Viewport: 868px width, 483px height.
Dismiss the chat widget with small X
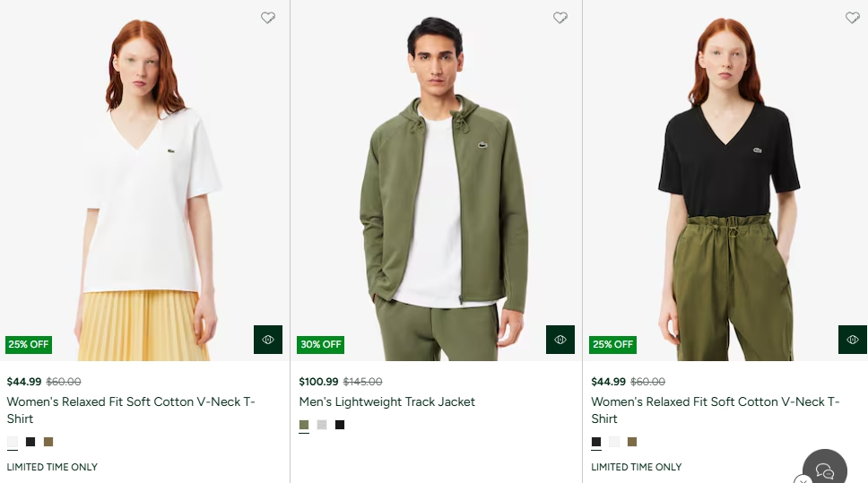[803, 479]
